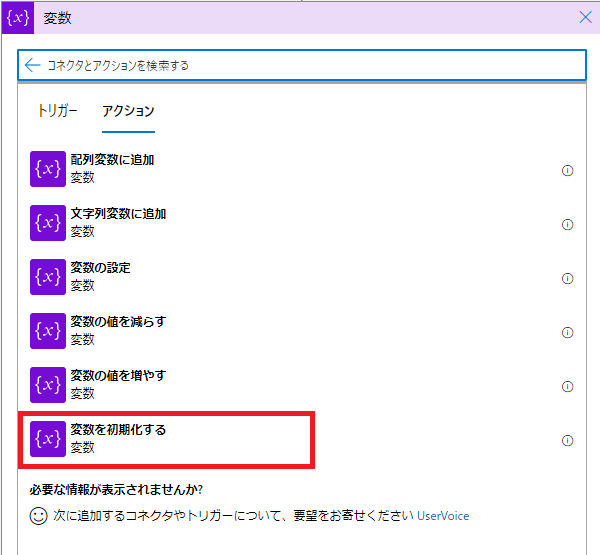This screenshot has height=555, width=600.
Task: Choose the 配列変数に追加 action title
Action: point(112,160)
